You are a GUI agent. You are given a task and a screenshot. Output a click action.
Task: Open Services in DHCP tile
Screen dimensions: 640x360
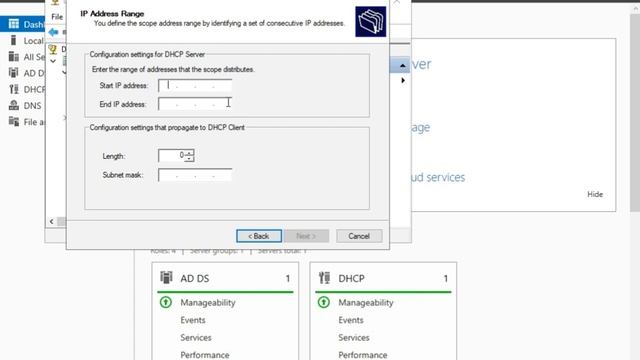(354, 338)
